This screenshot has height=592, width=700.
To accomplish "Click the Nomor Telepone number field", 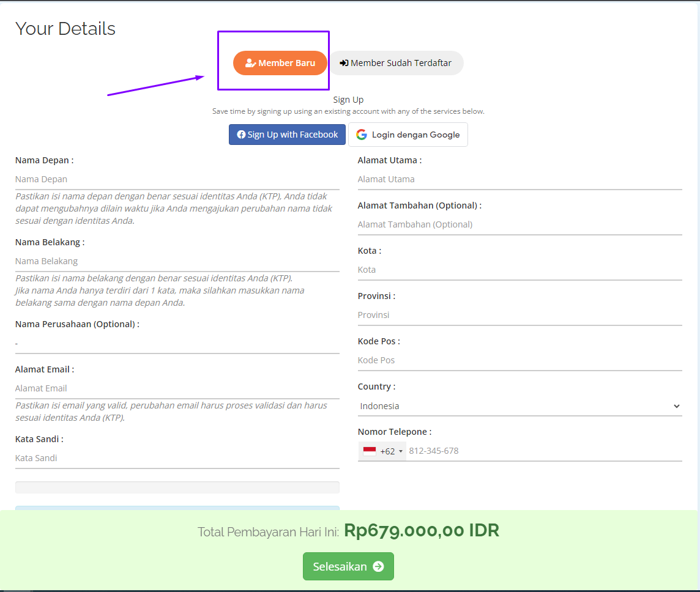I will click(543, 451).
